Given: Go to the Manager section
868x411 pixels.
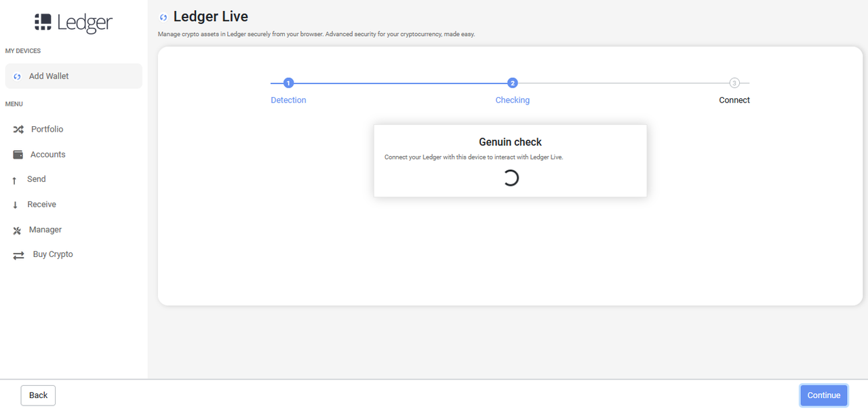Looking at the screenshot, I should pyautogui.click(x=45, y=230).
